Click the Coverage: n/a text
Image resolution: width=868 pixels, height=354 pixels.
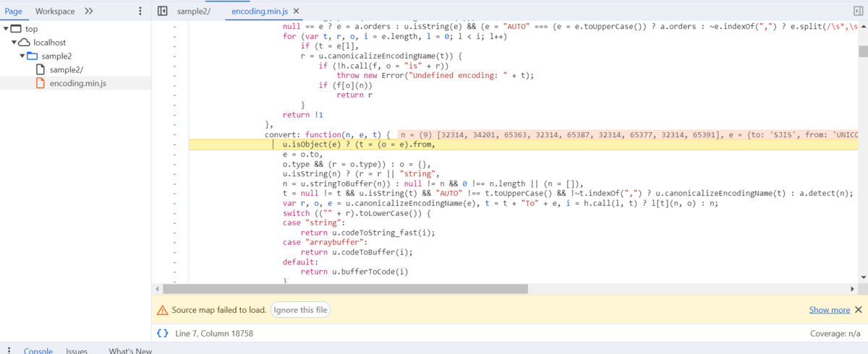[x=835, y=333]
